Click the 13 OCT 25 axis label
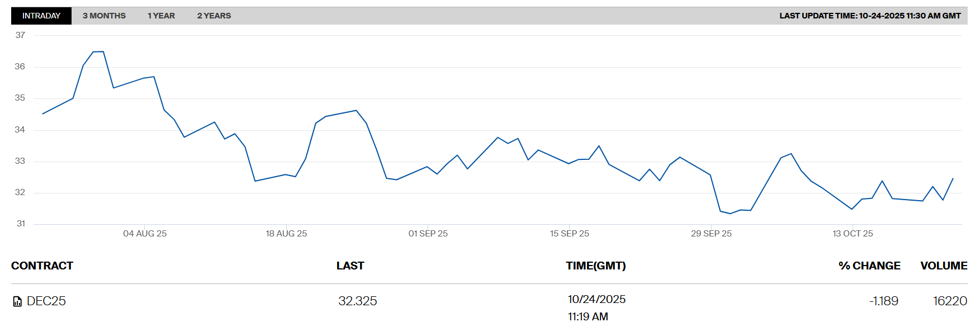Viewport: 980px width, 322px height. (853, 234)
